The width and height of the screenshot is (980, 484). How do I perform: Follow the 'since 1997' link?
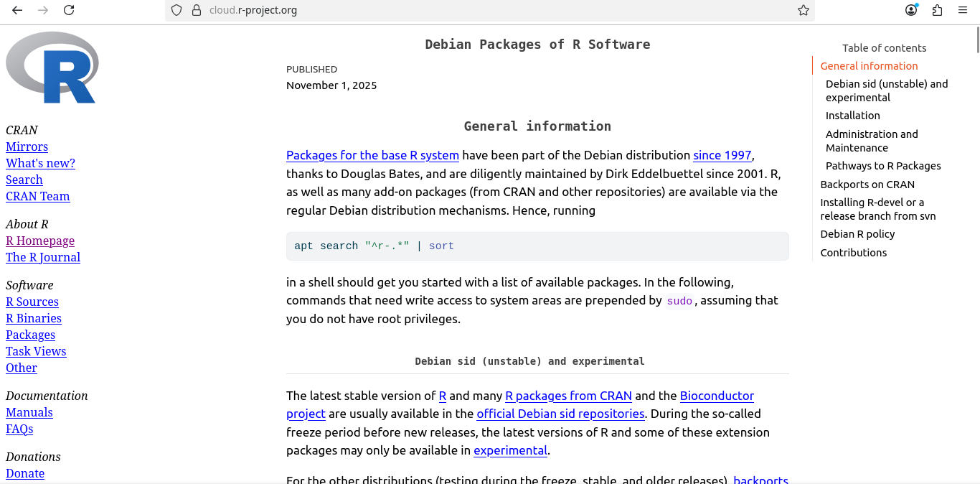click(x=722, y=155)
